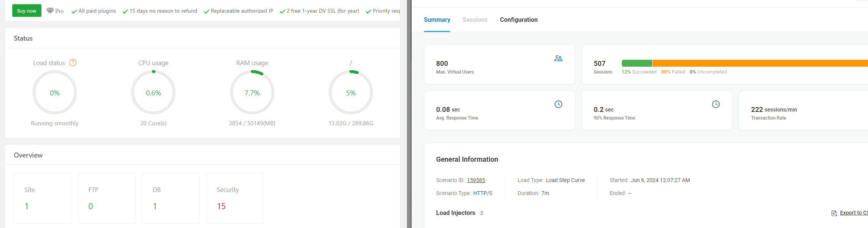Image resolution: width=868 pixels, height=228 pixels.
Task: Open the DB overview card
Action: pyautogui.click(x=171, y=198)
